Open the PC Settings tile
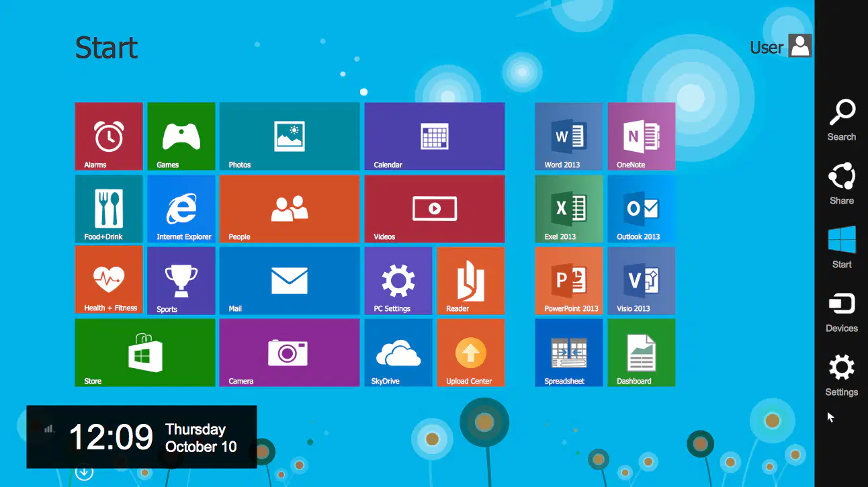This screenshot has width=868, height=487. tap(398, 280)
